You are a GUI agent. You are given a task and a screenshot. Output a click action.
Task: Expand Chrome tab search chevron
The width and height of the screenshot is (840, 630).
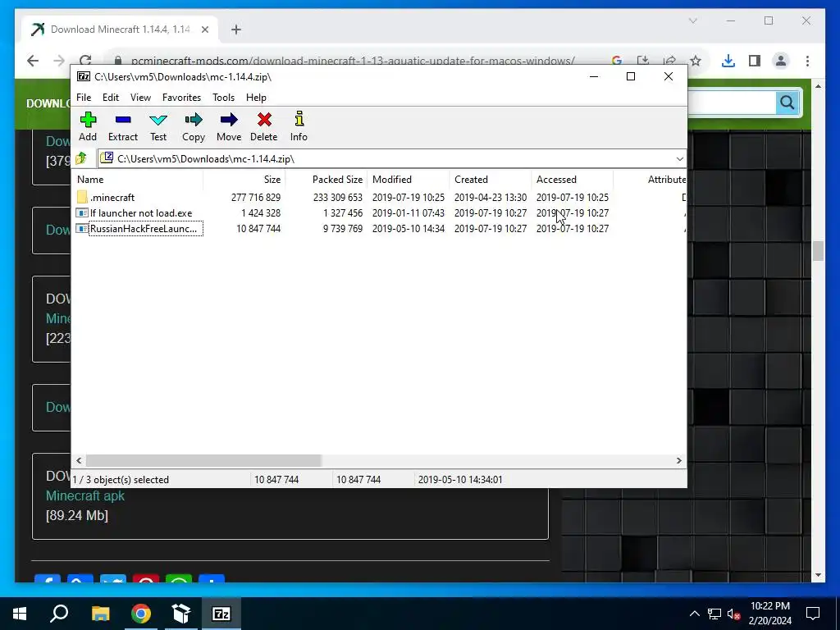[x=692, y=21]
